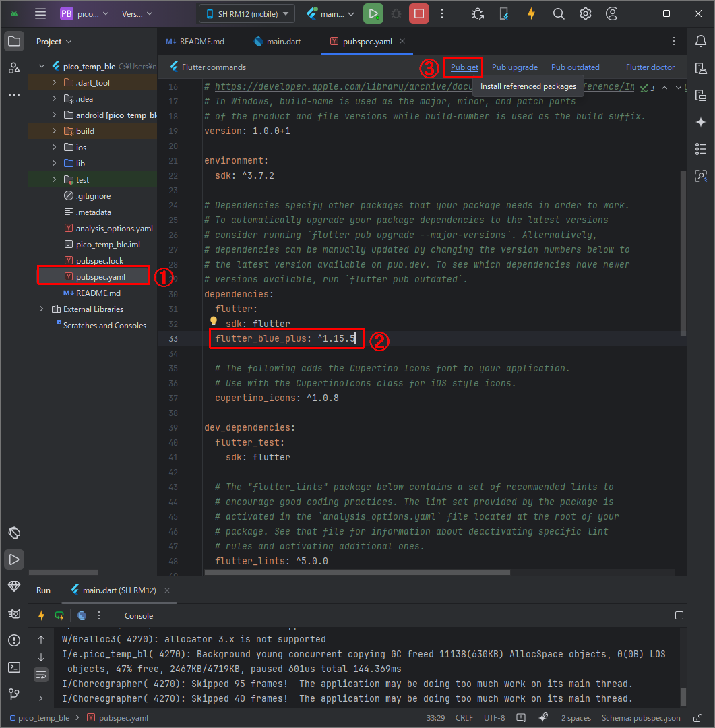Screen dimensions: 715x728
Task: Open the Terminal tool window icon
Action: [x=14, y=667]
